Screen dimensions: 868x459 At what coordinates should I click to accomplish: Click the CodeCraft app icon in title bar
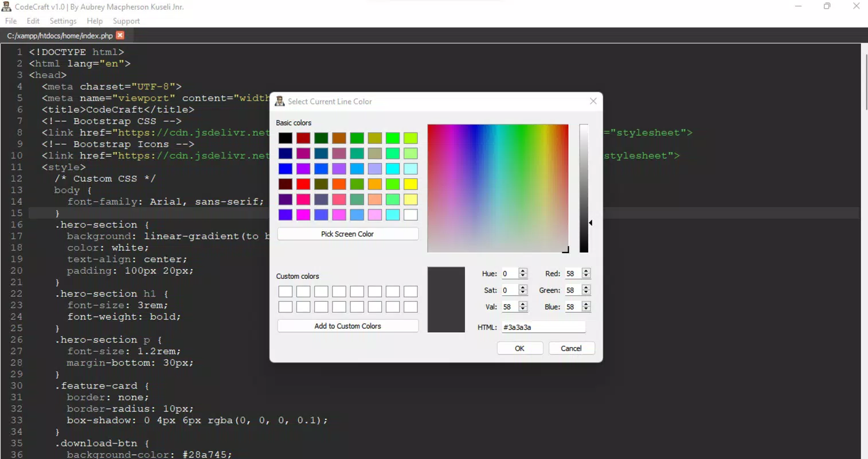pos(6,7)
